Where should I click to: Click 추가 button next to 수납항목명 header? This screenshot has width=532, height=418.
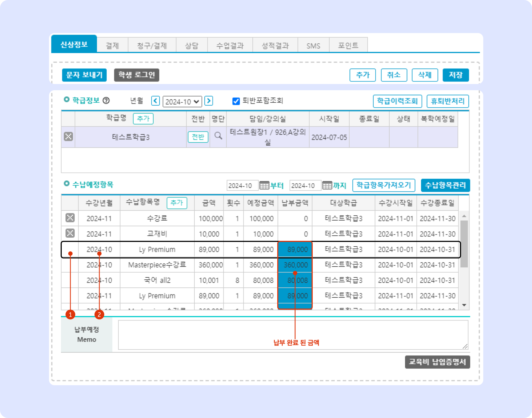(177, 203)
